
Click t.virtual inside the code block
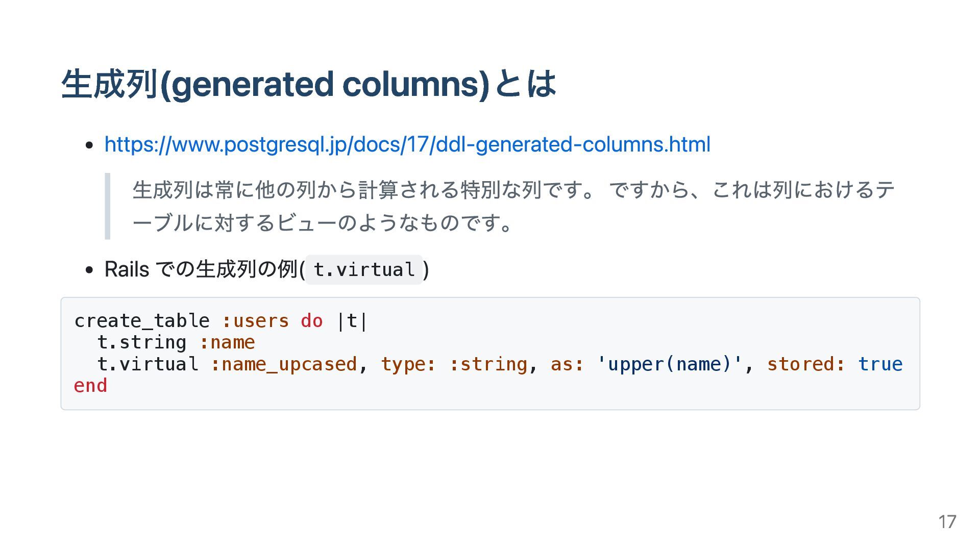tap(147, 364)
